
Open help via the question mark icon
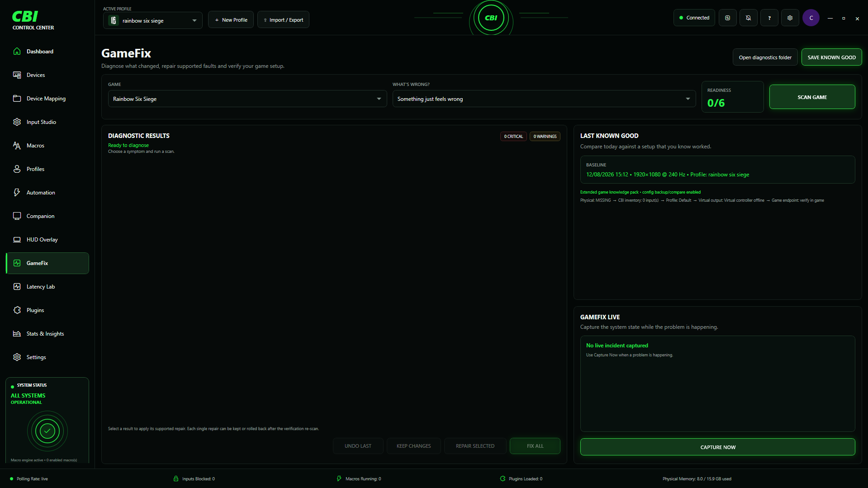(769, 18)
